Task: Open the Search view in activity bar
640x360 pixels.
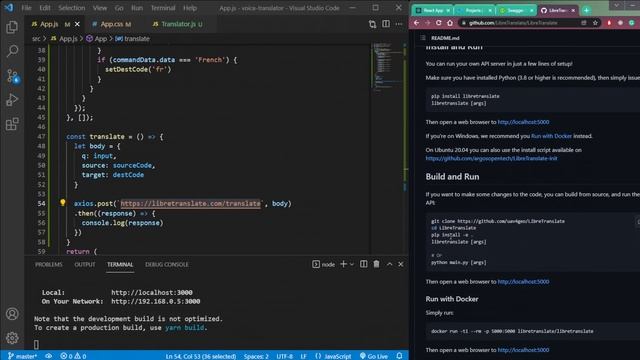Action: (x=12, y=51)
